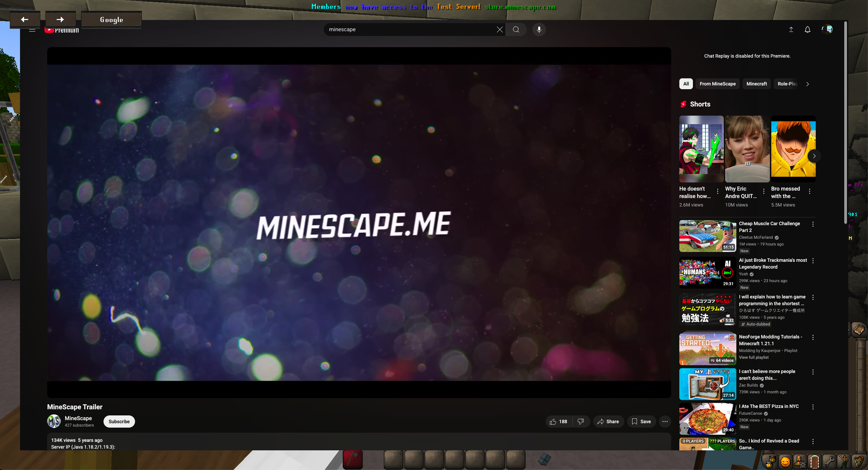Open the My PS5 video thumbnail

tap(707, 384)
